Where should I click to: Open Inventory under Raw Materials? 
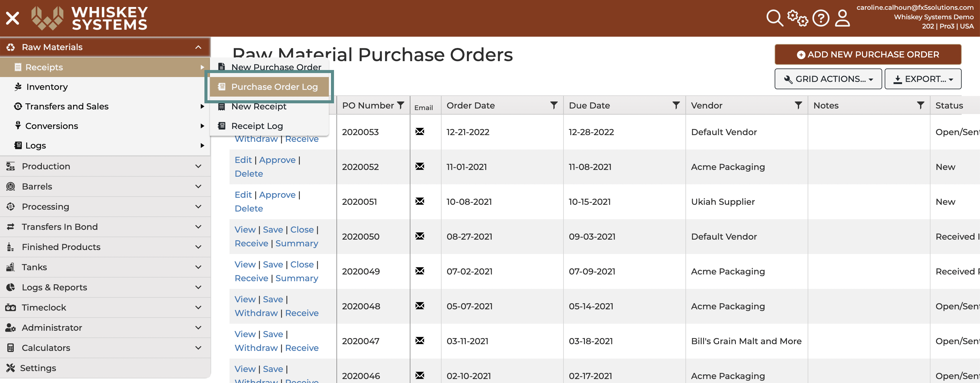[x=105, y=87]
